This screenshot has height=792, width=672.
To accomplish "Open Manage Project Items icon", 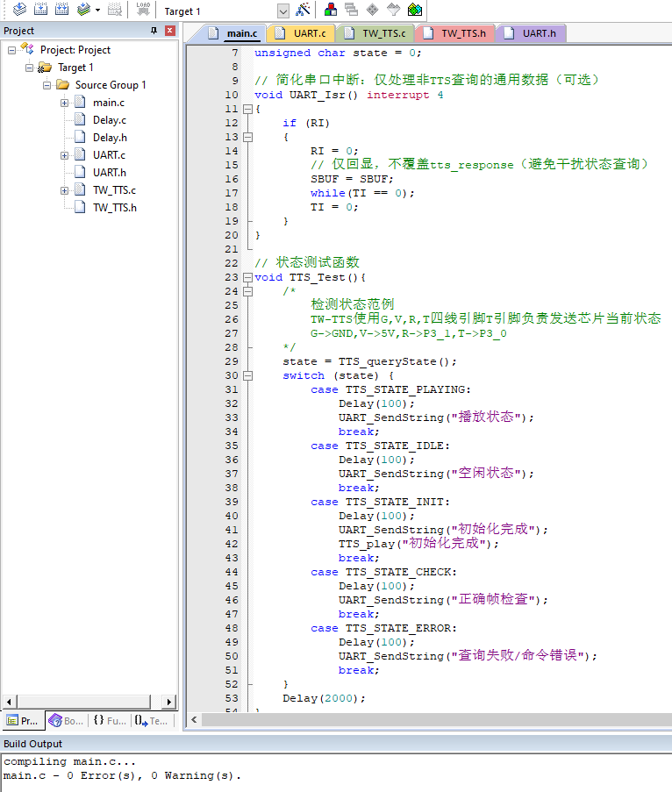I will [331, 11].
